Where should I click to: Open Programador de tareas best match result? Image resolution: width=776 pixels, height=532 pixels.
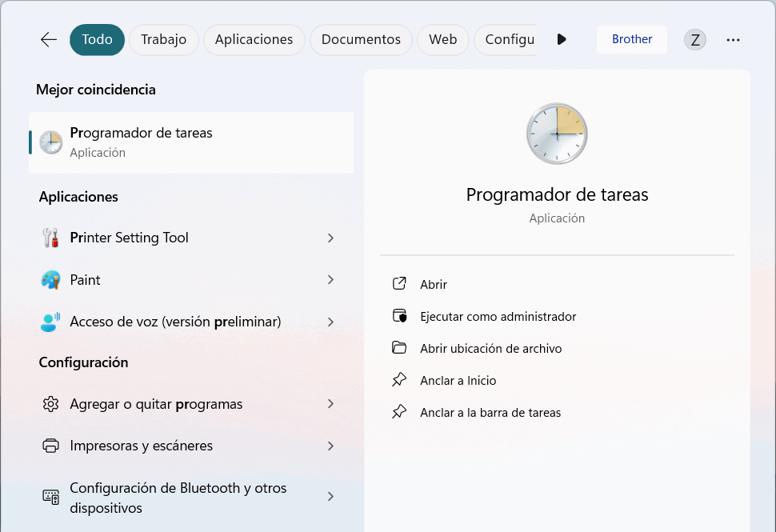(x=190, y=142)
